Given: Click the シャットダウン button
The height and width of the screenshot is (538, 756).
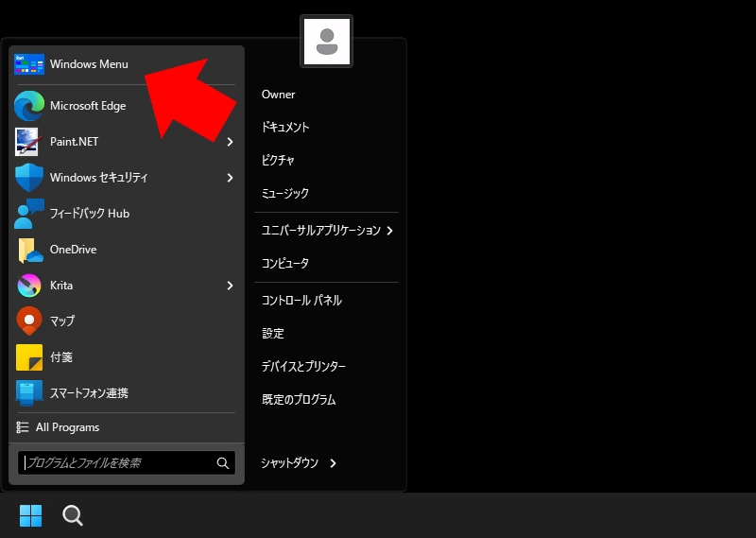Looking at the screenshot, I should [x=290, y=463].
